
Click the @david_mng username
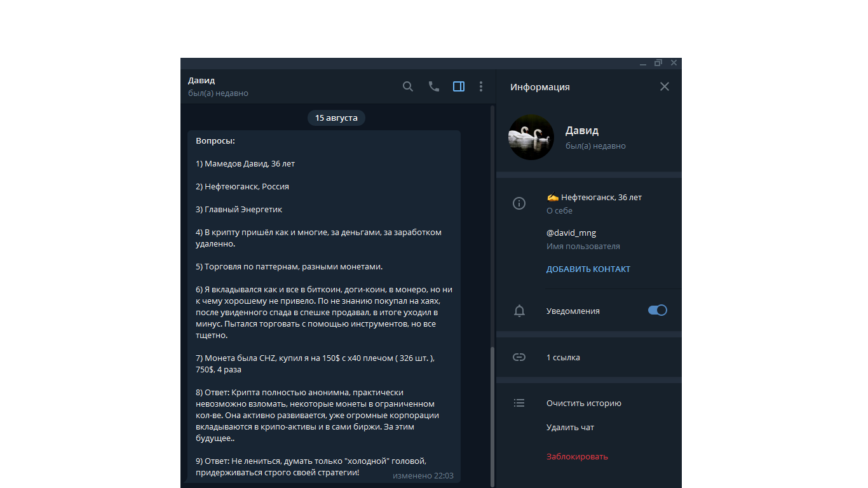pos(571,233)
